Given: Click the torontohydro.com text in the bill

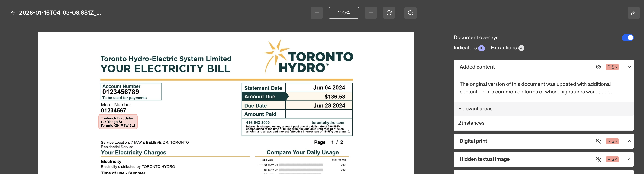Looking at the screenshot, I should click(328, 123).
